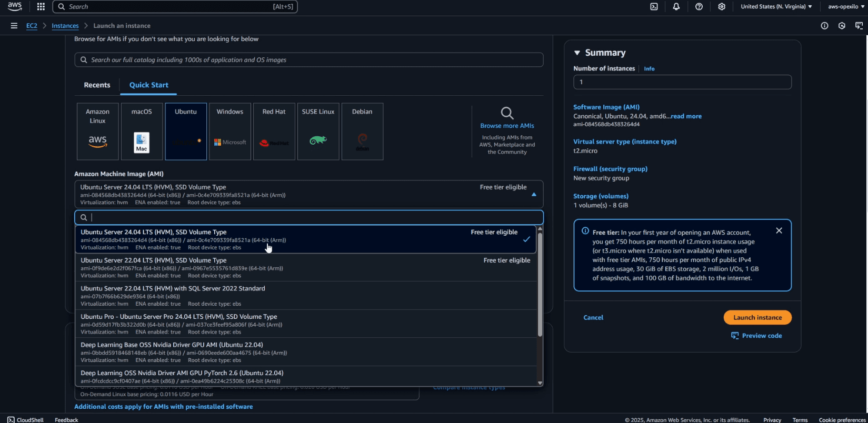Toggle the side navigation hamburger menu
This screenshot has height=423, width=868.
(x=14, y=26)
